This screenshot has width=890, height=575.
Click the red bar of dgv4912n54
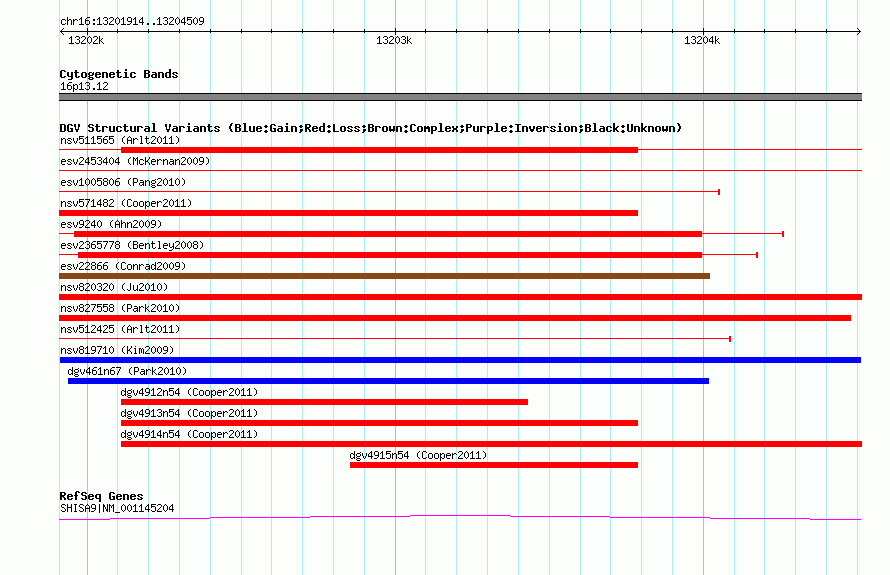324,402
